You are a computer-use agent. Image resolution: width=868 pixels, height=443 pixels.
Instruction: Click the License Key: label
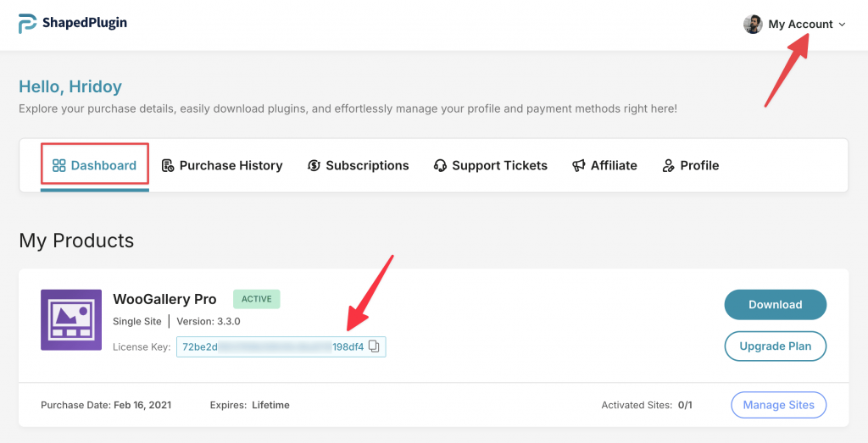pos(142,346)
